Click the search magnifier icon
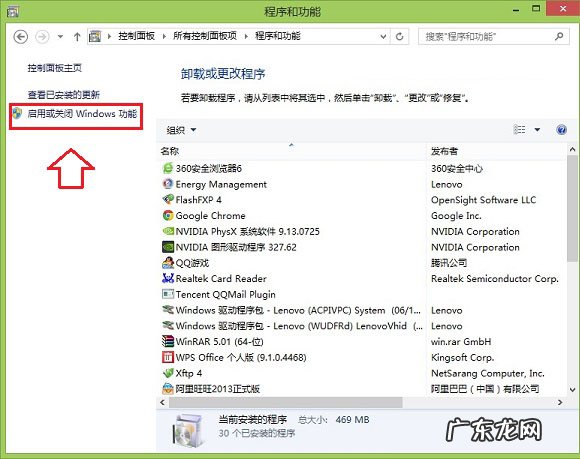 coord(559,36)
